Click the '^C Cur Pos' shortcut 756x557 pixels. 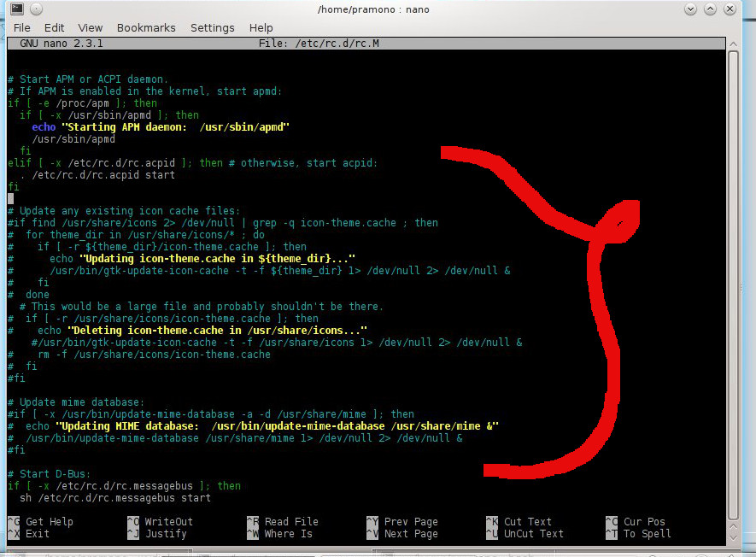(636, 522)
